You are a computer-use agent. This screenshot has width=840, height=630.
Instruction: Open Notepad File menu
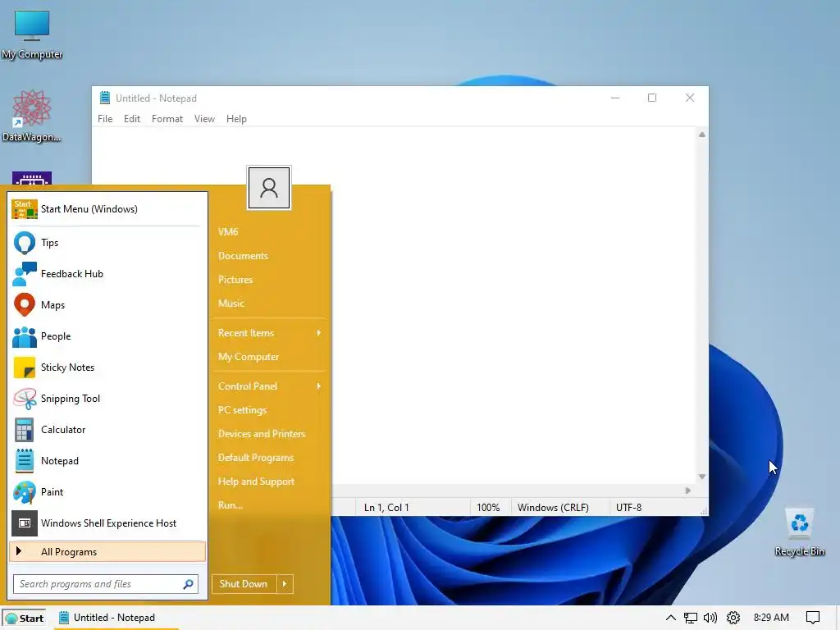(x=105, y=119)
